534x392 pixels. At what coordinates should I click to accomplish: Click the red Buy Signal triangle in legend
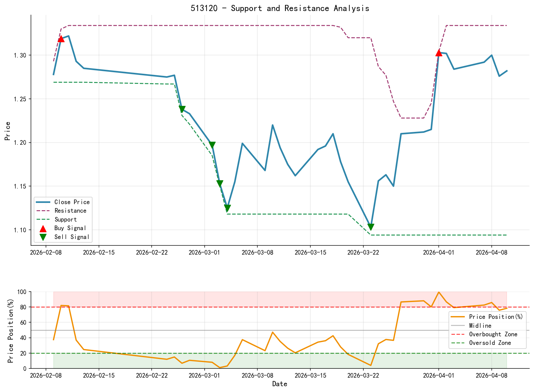[43, 228]
